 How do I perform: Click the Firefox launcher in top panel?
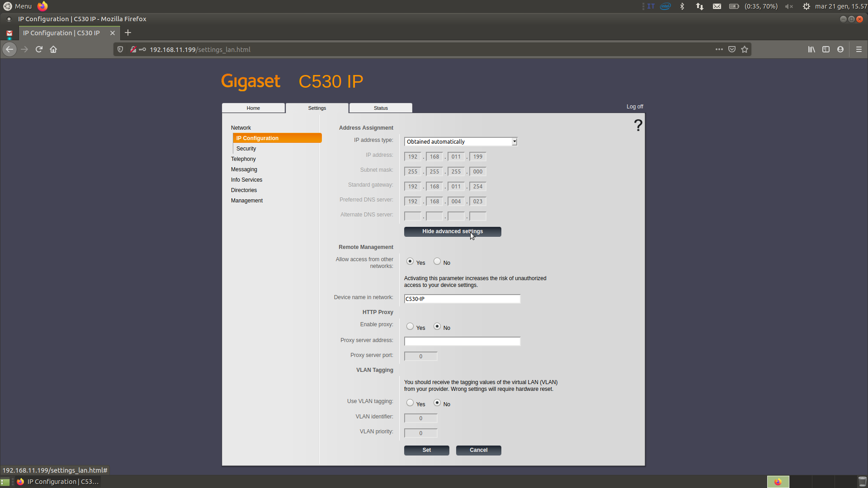(x=42, y=6)
